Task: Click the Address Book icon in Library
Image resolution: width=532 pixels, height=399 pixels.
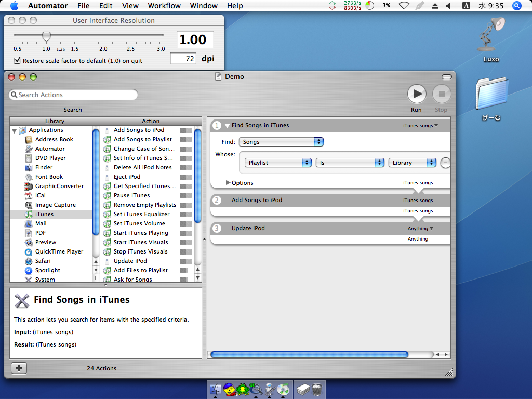Action: tap(29, 139)
